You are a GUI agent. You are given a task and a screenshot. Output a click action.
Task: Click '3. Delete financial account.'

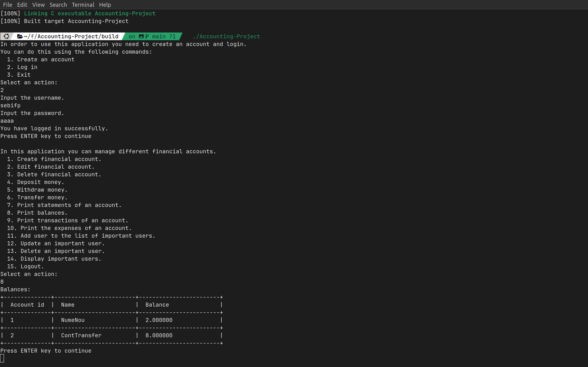[54, 174]
